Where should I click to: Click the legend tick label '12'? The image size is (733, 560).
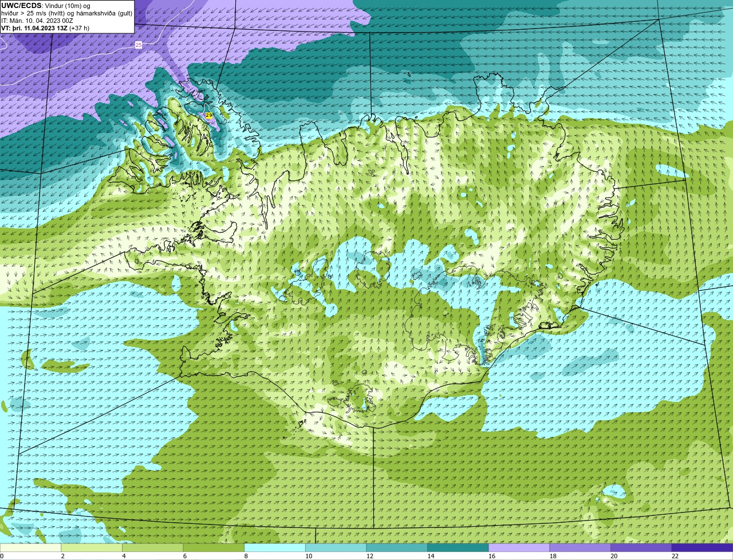(x=369, y=556)
